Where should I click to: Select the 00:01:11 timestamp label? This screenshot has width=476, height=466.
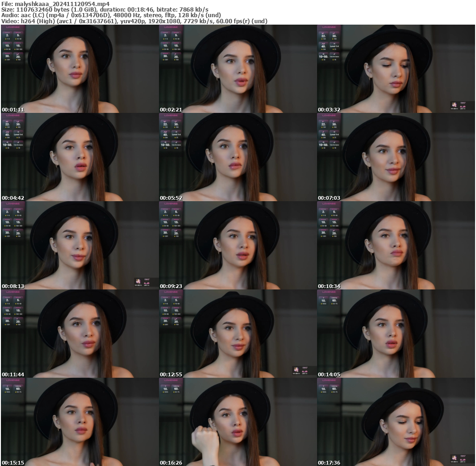pyautogui.click(x=13, y=110)
